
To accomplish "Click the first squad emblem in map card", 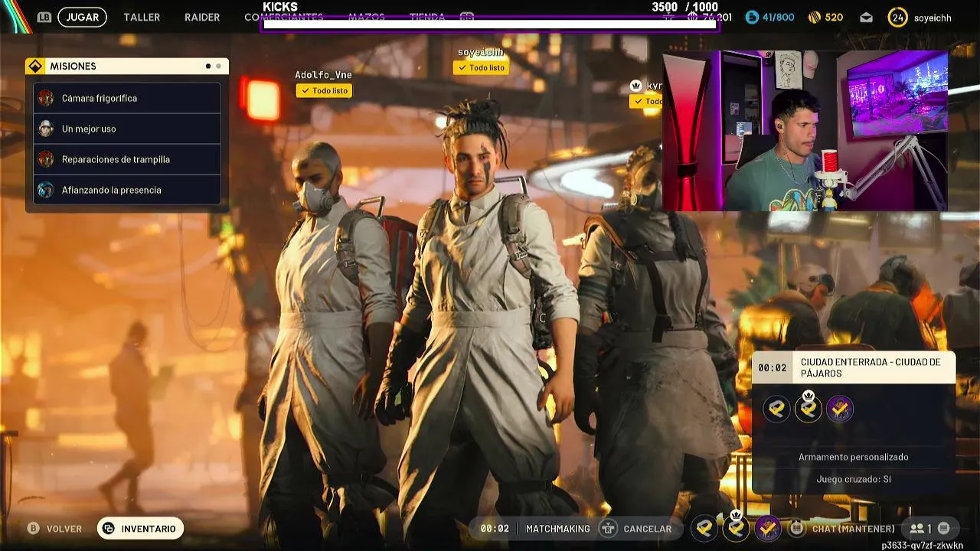I will pos(776,409).
